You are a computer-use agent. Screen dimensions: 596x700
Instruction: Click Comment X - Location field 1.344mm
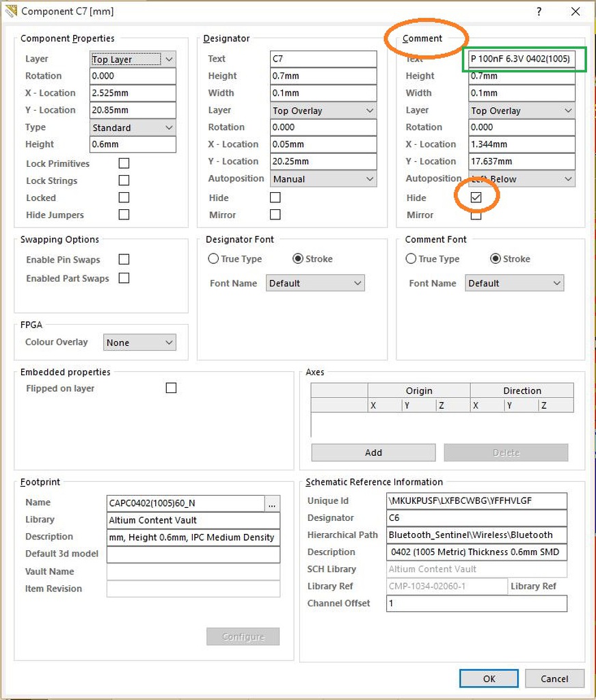coord(522,144)
